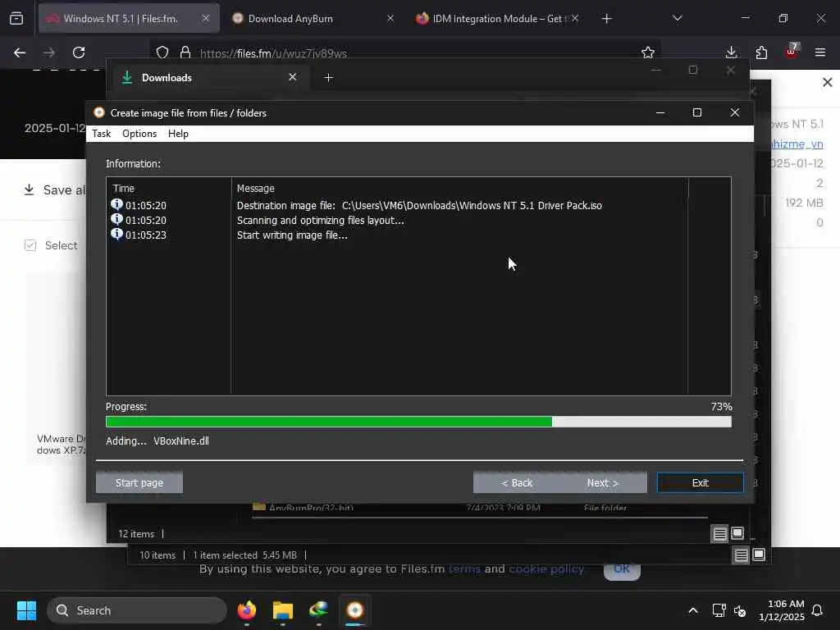Viewport: 840px width, 630px height.
Task: Open a new Firefox tab
Action: pyautogui.click(x=606, y=19)
